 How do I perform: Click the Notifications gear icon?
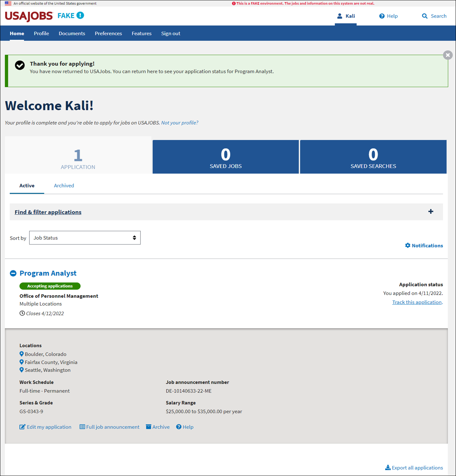coord(408,245)
